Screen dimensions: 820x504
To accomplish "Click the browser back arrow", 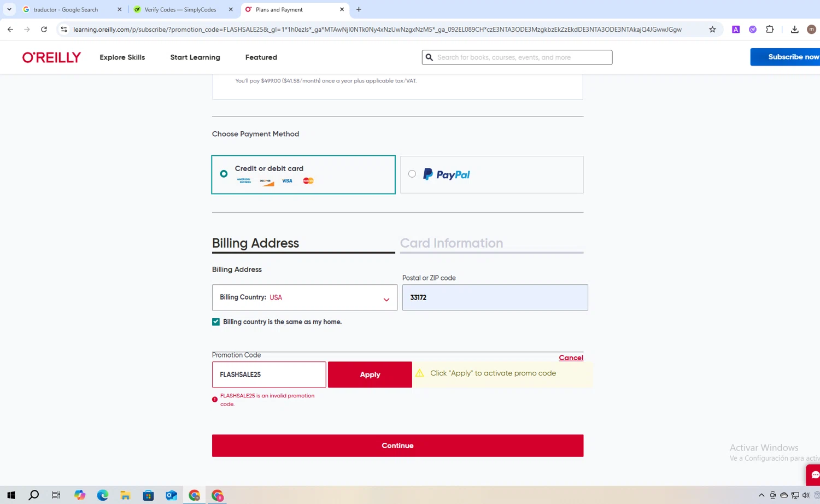I will (x=10, y=30).
